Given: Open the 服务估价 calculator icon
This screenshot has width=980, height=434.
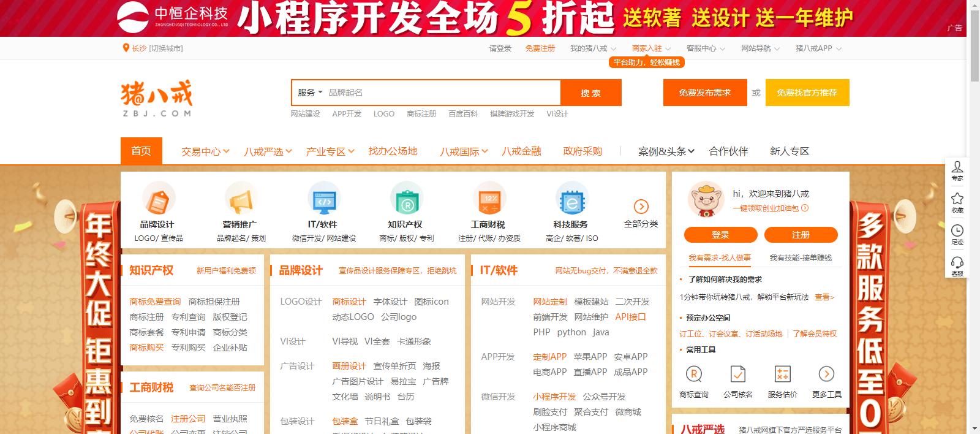Looking at the screenshot, I should 783,374.
